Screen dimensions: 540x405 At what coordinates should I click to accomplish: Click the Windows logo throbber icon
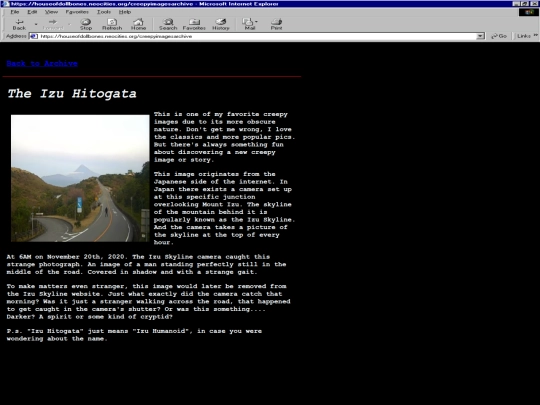point(529,12)
